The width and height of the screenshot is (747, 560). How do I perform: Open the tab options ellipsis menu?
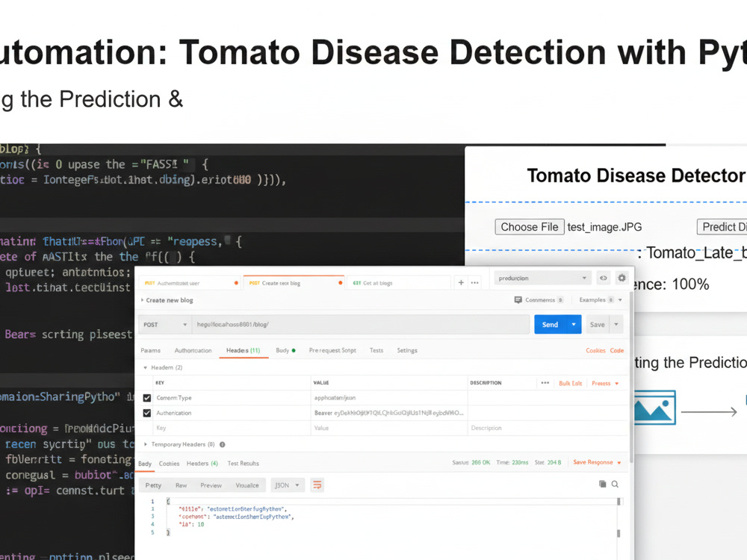tap(474, 282)
